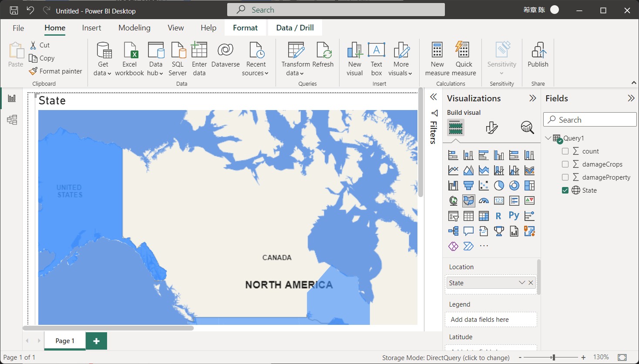Screen dimensions: 639x364
Task: Select the Pie chart visual
Action: [499, 186]
